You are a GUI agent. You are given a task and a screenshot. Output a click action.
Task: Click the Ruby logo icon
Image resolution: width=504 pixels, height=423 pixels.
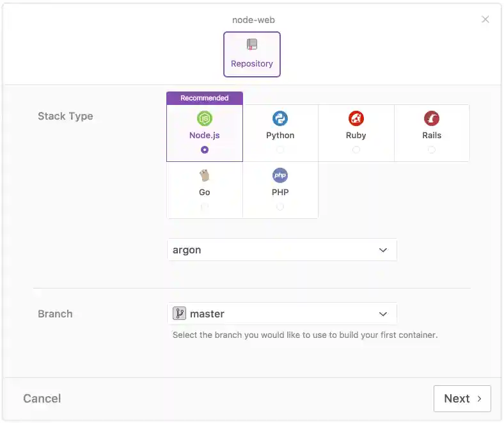click(356, 118)
